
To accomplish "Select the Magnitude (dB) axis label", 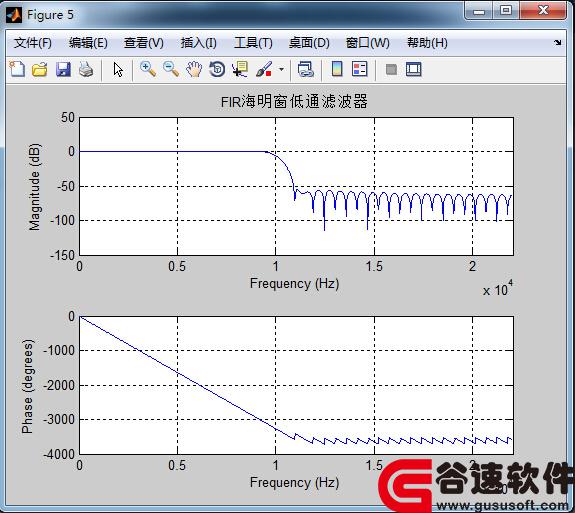I will tap(34, 187).
